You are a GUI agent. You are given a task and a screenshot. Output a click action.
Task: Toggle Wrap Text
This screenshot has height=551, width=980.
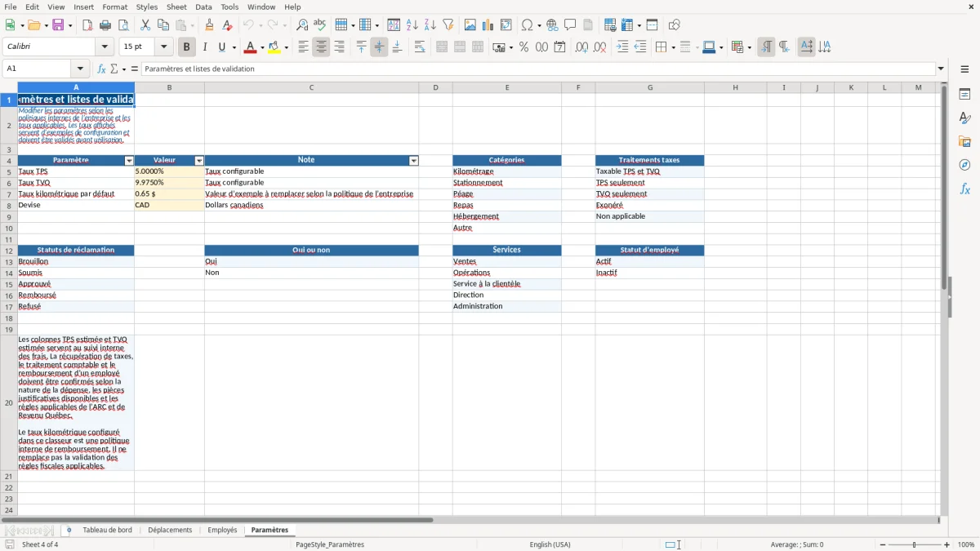[420, 47]
